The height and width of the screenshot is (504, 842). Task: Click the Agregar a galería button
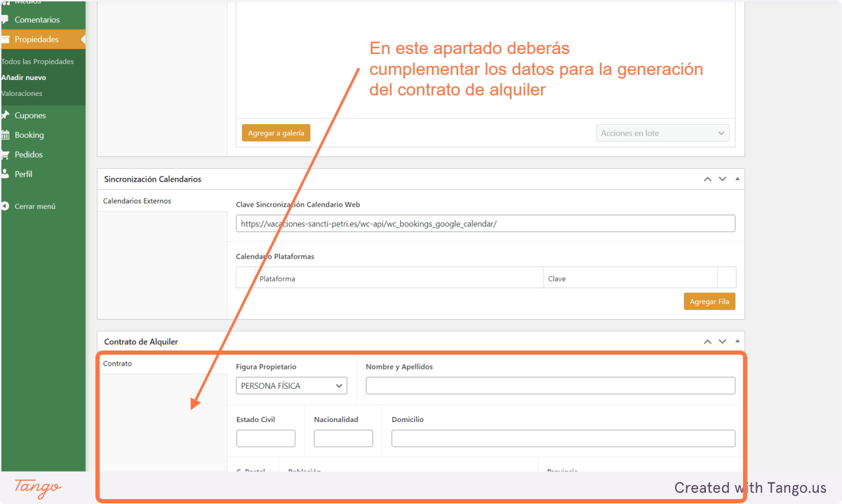pyautogui.click(x=276, y=133)
